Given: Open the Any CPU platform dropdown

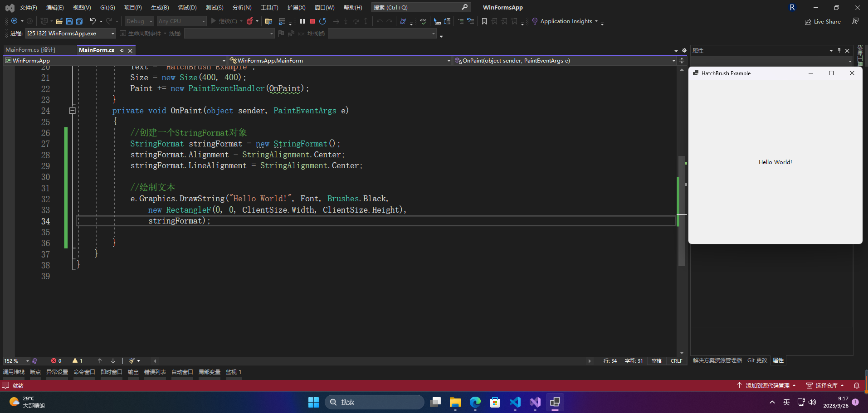Looking at the screenshot, I should click(181, 21).
